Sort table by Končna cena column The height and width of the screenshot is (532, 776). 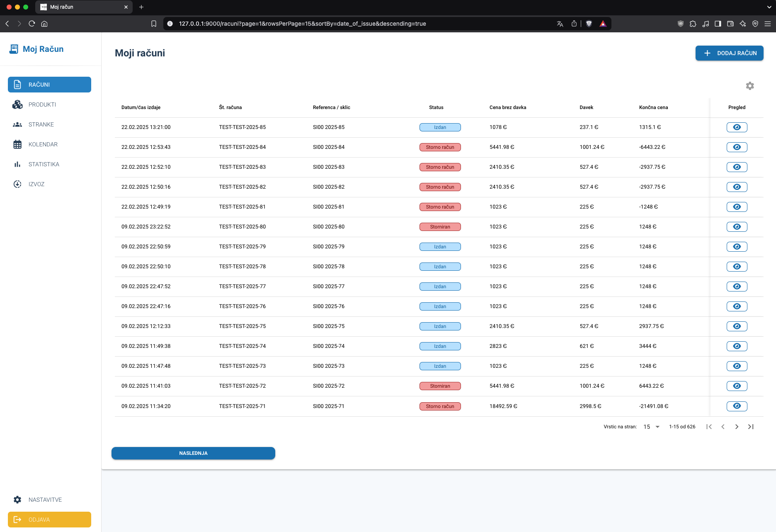click(653, 107)
